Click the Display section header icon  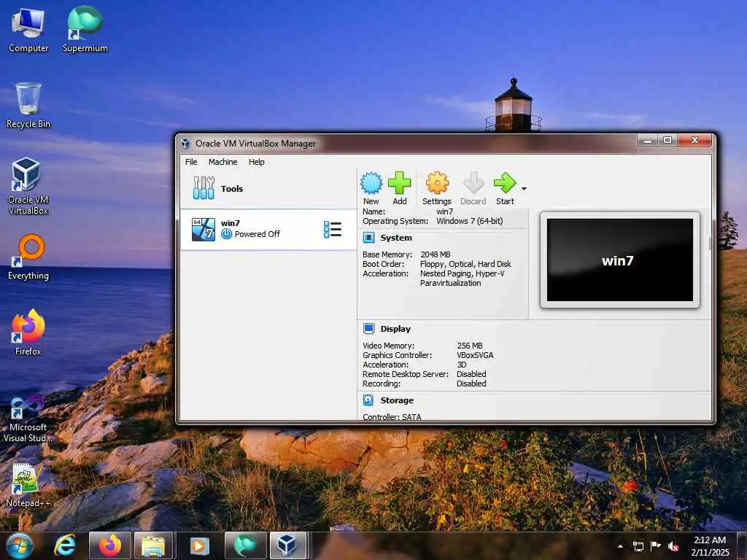tap(368, 329)
